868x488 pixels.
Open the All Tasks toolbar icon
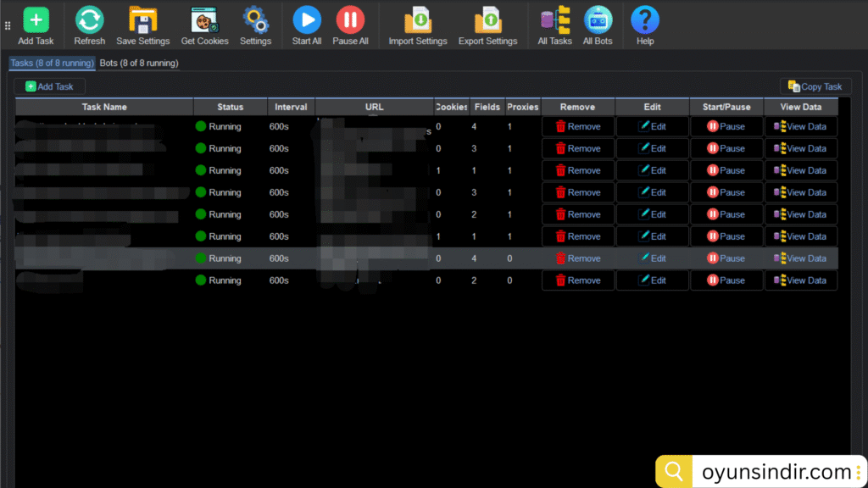554,19
